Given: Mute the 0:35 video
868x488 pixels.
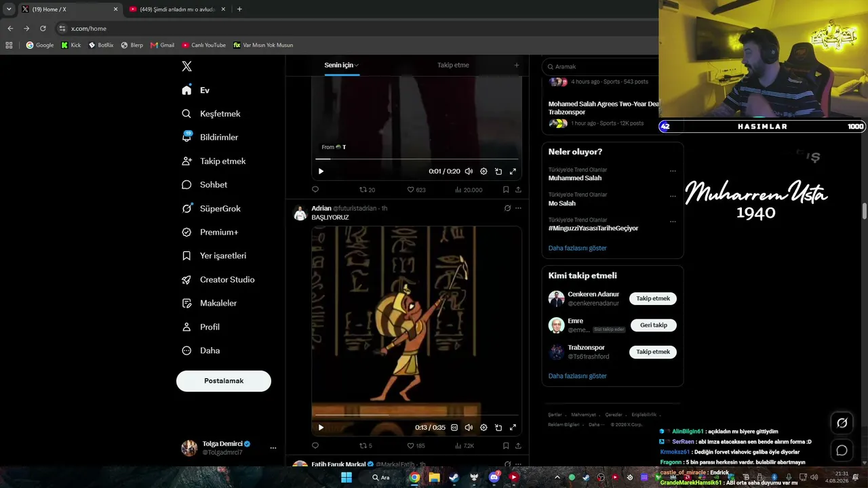Looking at the screenshot, I should [x=469, y=428].
